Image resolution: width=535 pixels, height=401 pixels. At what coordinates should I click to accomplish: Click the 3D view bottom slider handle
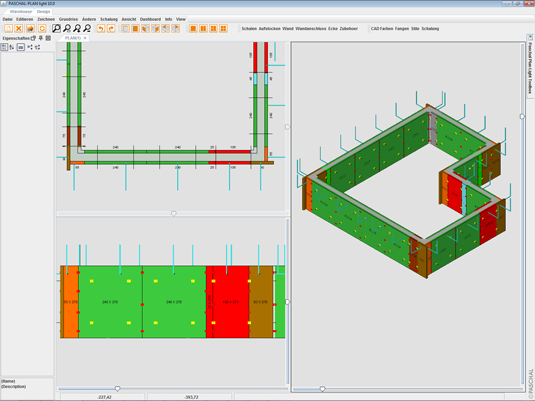pos(322,389)
